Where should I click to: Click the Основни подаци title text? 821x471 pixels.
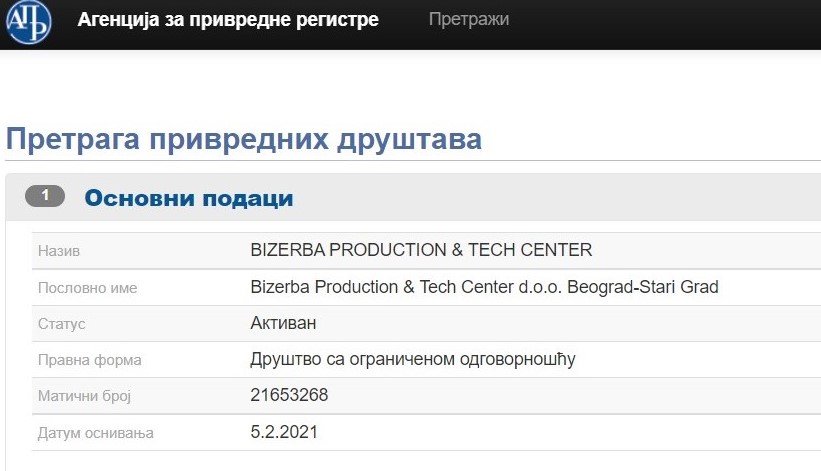click(x=189, y=198)
